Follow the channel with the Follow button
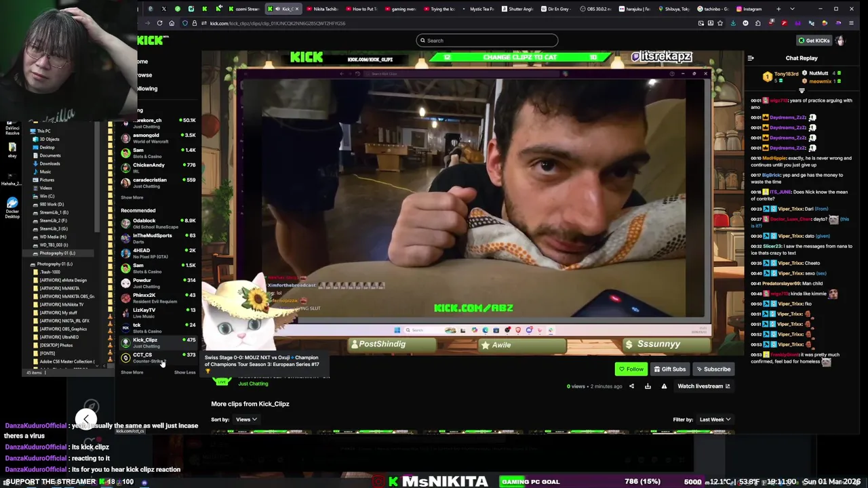The width and height of the screenshot is (868, 488). 631,369
